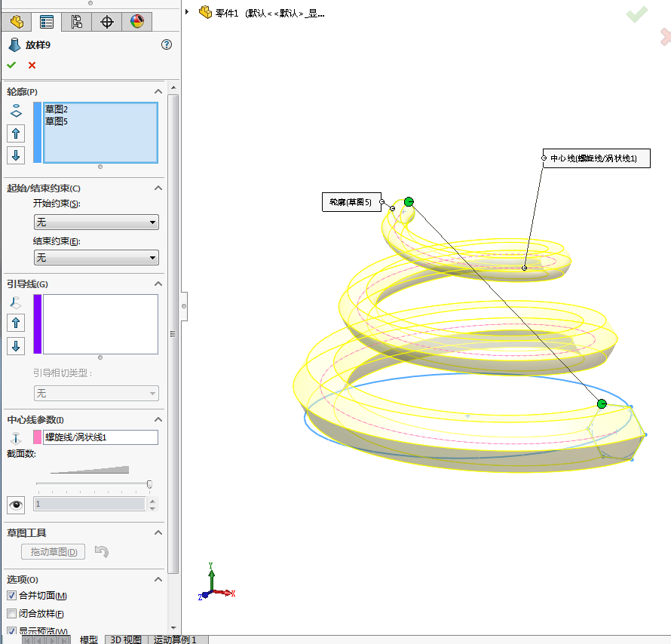The width and height of the screenshot is (671, 644).
Task: Click the centerline parameter icon
Action: click(x=16, y=437)
